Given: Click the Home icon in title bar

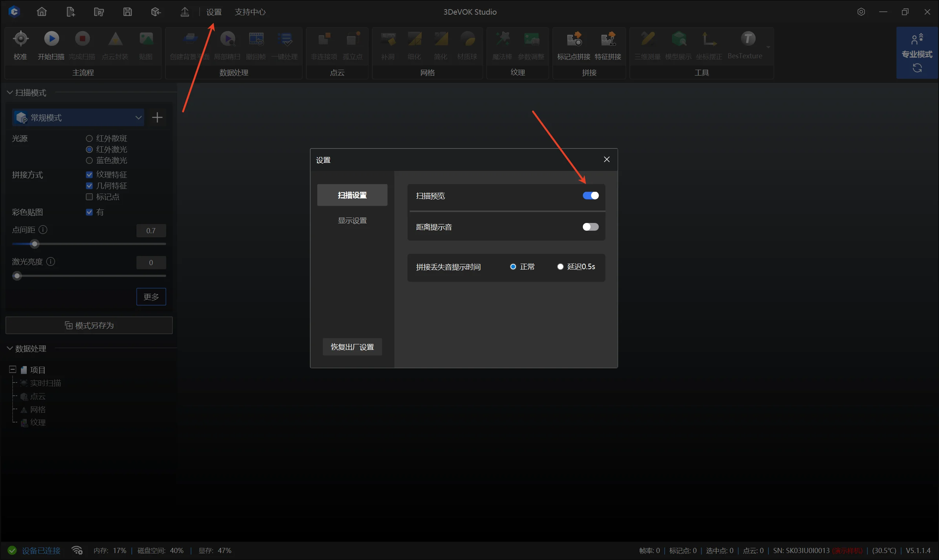Looking at the screenshot, I should click(42, 12).
